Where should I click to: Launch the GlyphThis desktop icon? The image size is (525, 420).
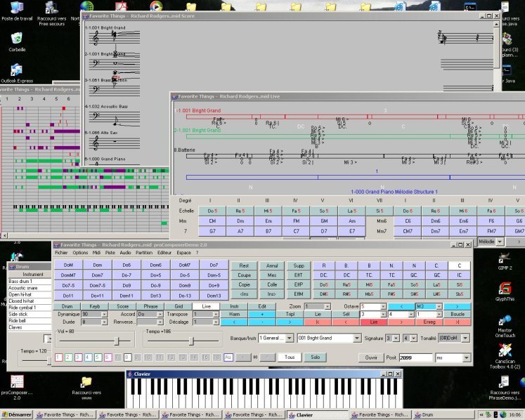(505, 292)
